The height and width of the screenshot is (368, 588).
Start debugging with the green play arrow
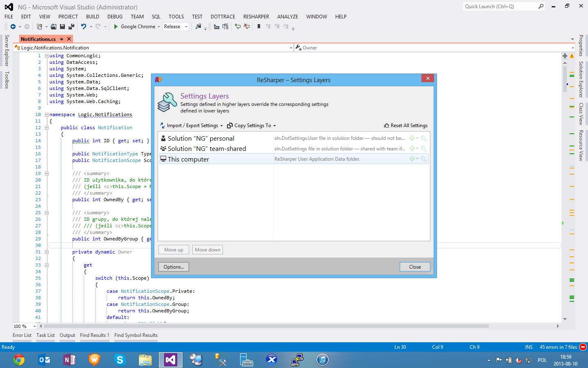click(116, 27)
